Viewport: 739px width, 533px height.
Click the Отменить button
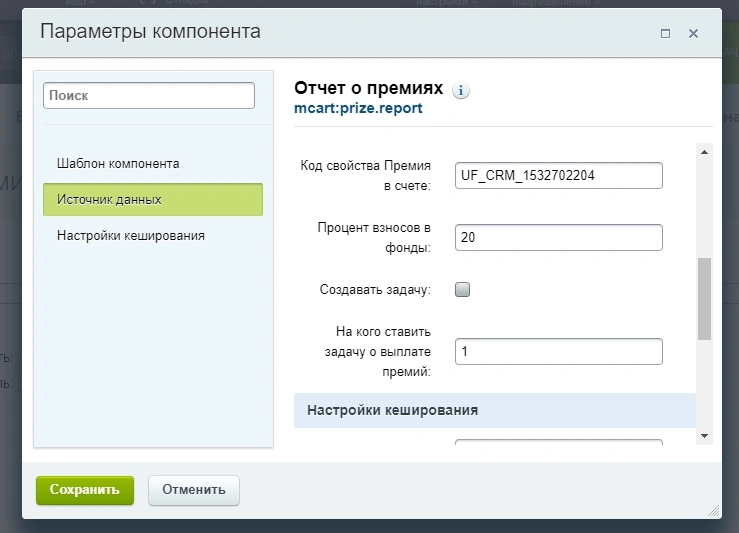194,490
